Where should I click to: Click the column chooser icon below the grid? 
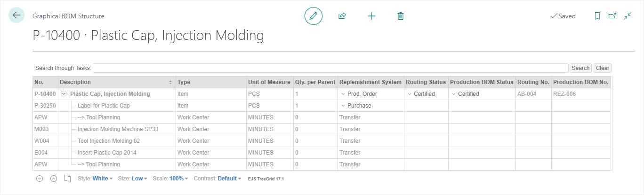click(67, 179)
